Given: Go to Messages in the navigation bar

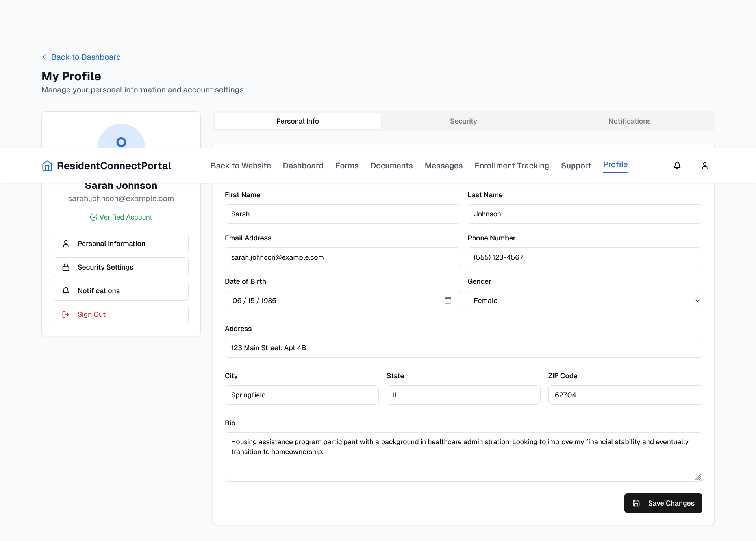Looking at the screenshot, I should pyautogui.click(x=443, y=166).
